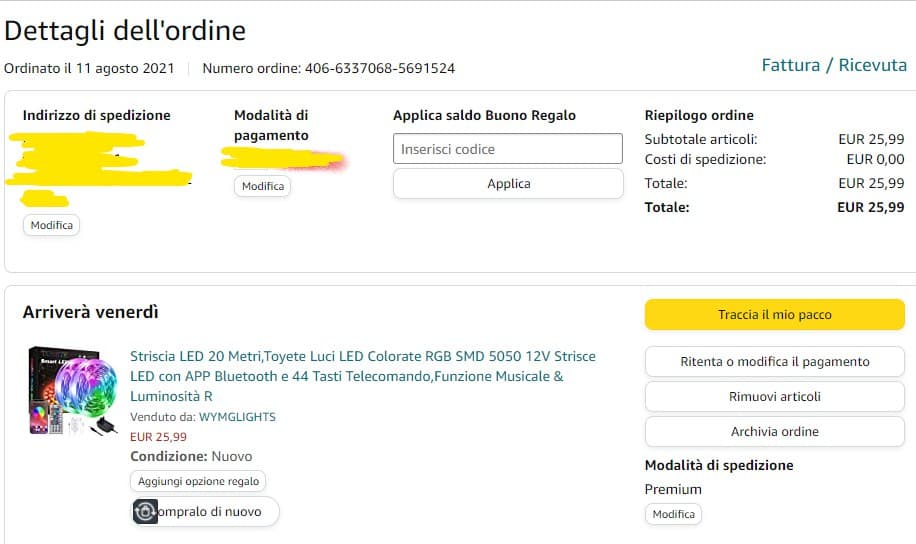Open the LED strip product thumbnail
The width and height of the screenshot is (916, 544).
74,391
